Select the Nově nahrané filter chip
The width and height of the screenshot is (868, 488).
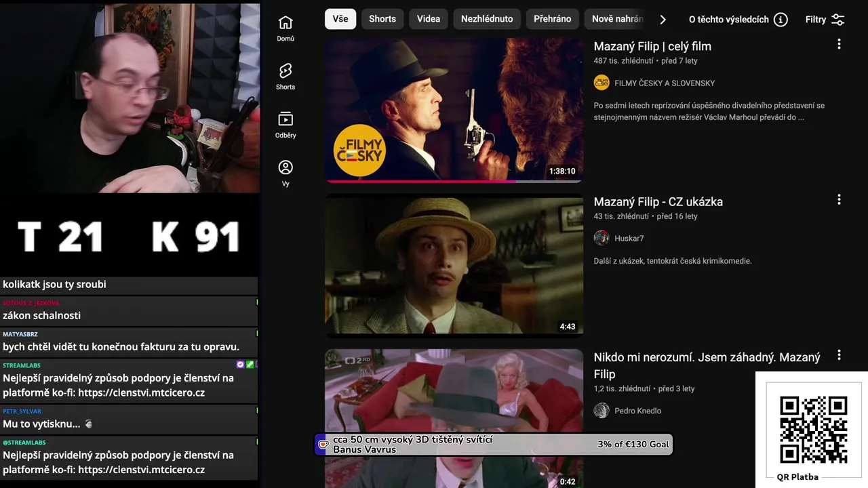click(614, 19)
